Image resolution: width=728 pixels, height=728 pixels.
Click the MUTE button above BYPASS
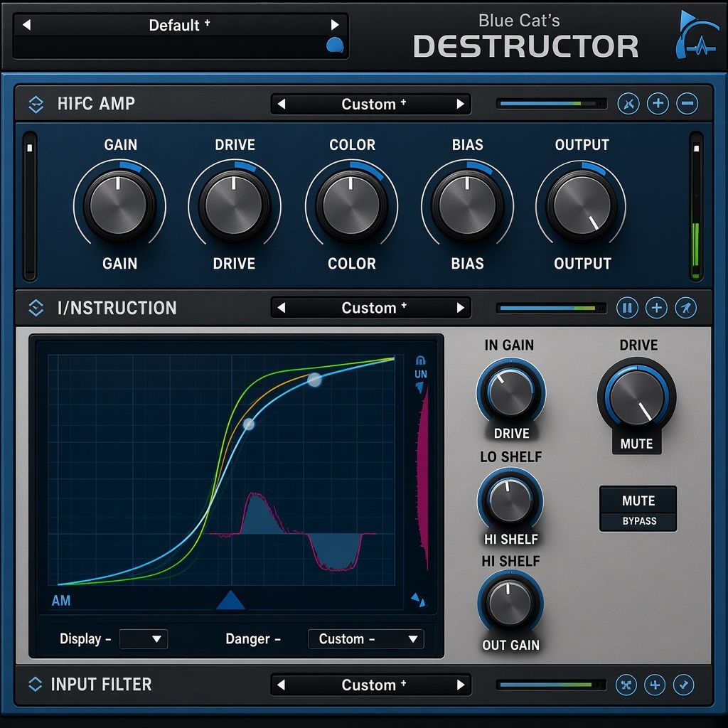pos(638,500)
